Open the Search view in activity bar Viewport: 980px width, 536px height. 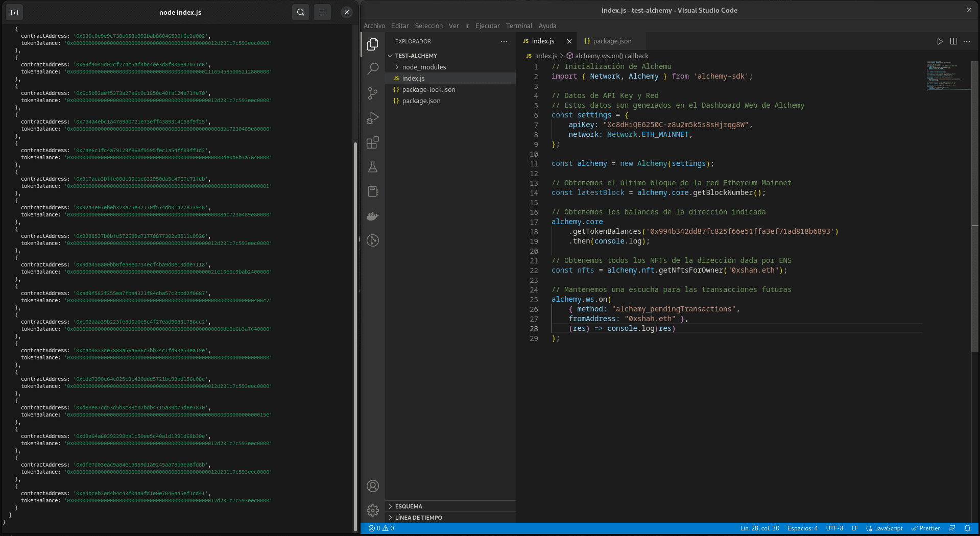point(373,68)
